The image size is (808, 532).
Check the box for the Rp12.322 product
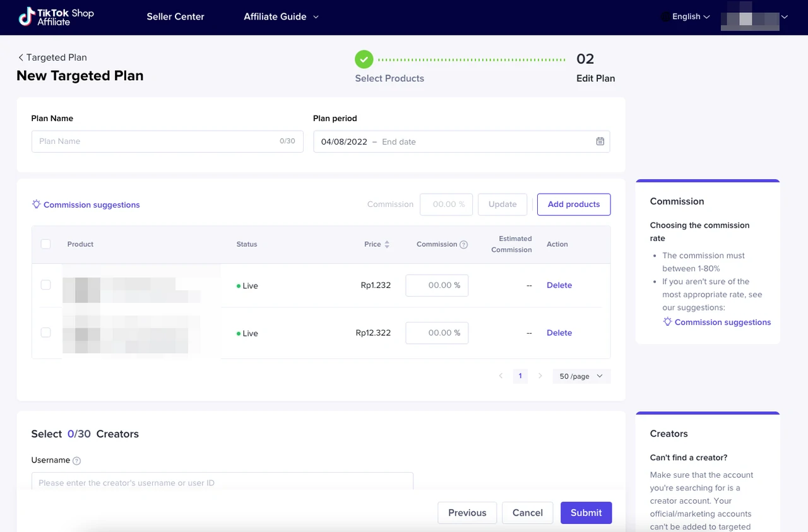45,333
